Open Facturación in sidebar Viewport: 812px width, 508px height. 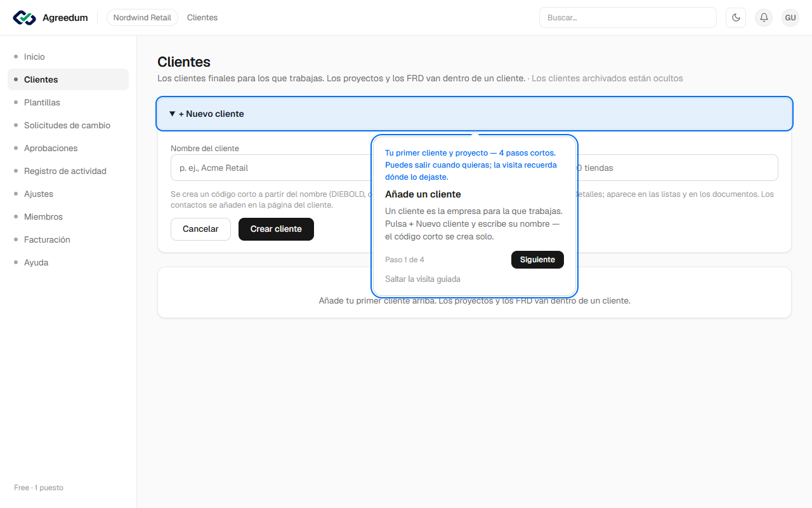click(x=68, y=239)
